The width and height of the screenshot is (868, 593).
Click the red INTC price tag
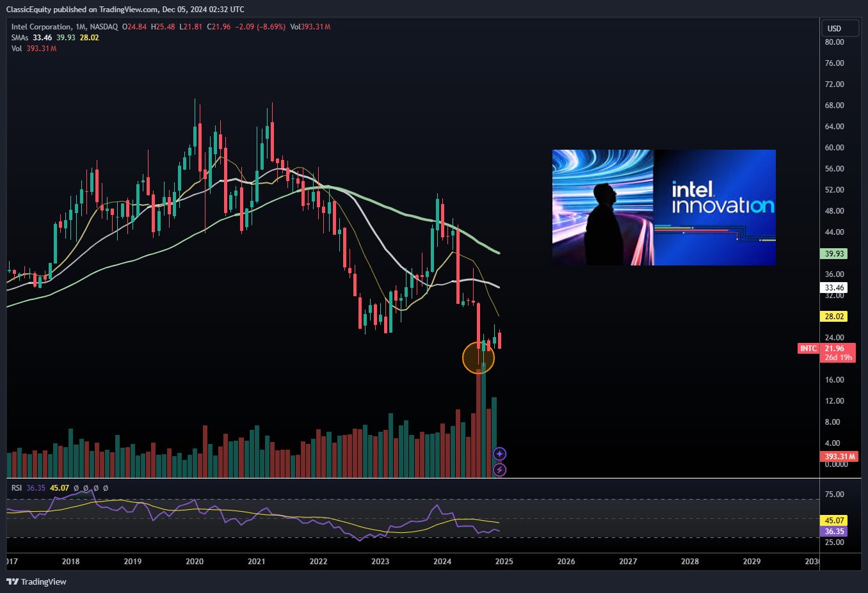click(x=808, y=349)
